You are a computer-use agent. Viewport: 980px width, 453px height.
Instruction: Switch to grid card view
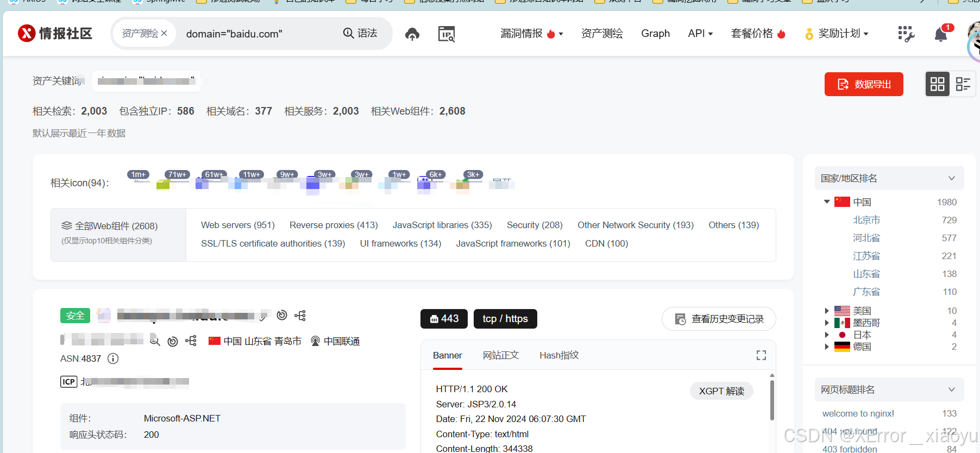tap(938, 84)
